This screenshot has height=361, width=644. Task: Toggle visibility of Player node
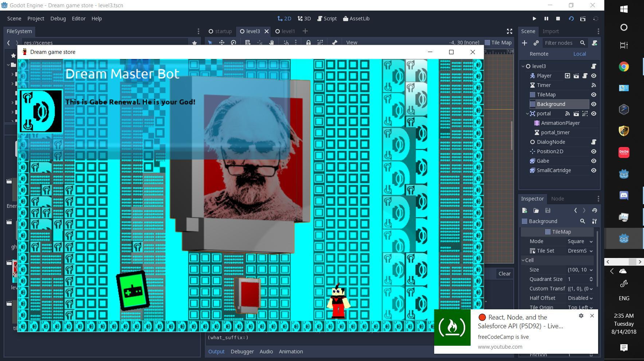[594, 76]
